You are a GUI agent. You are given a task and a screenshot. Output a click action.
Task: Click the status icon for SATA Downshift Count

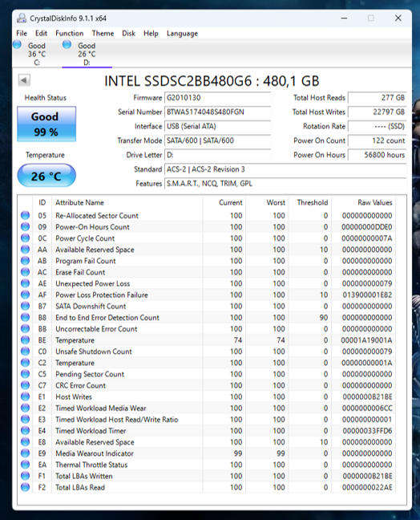click(x=25, y=306)
